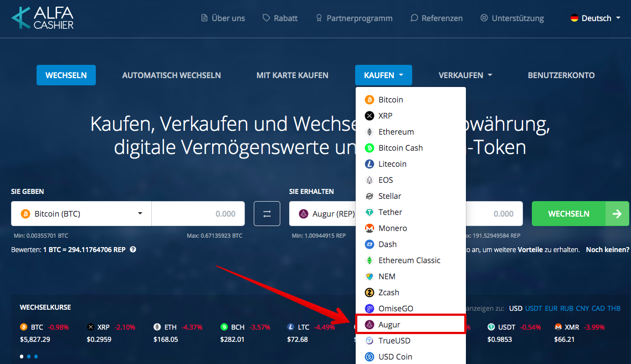631x364 pixels.
Task: Click the Sie Erhalten amount input field
Action: 494,214
